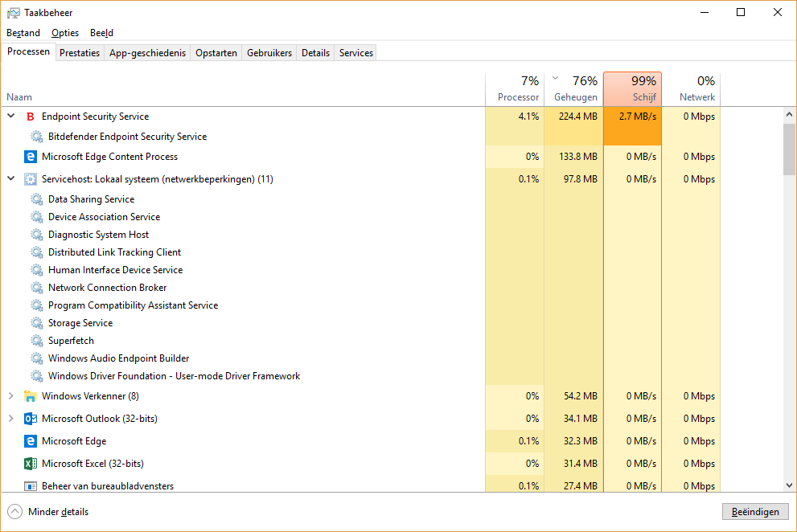The image size is (797, 532).
Task: Click gear icon beside Storage Service
Action: point(37,323)
